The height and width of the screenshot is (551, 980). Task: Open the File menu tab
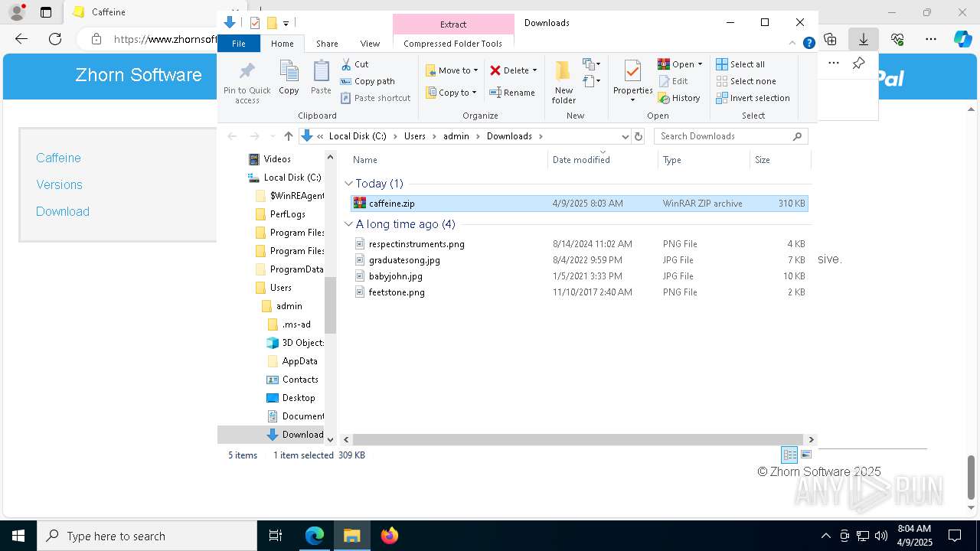tap(239, 44)
